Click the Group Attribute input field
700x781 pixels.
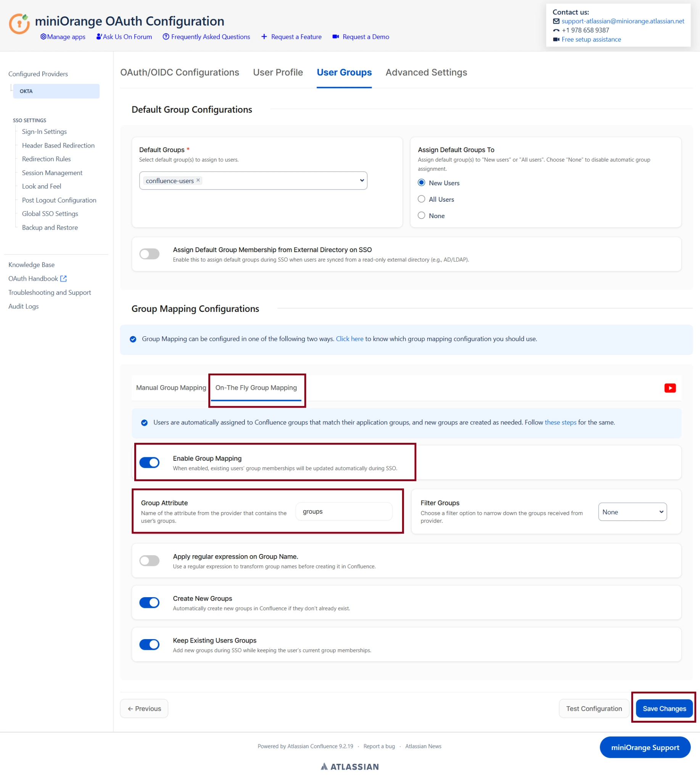click(x=344, y=511)
